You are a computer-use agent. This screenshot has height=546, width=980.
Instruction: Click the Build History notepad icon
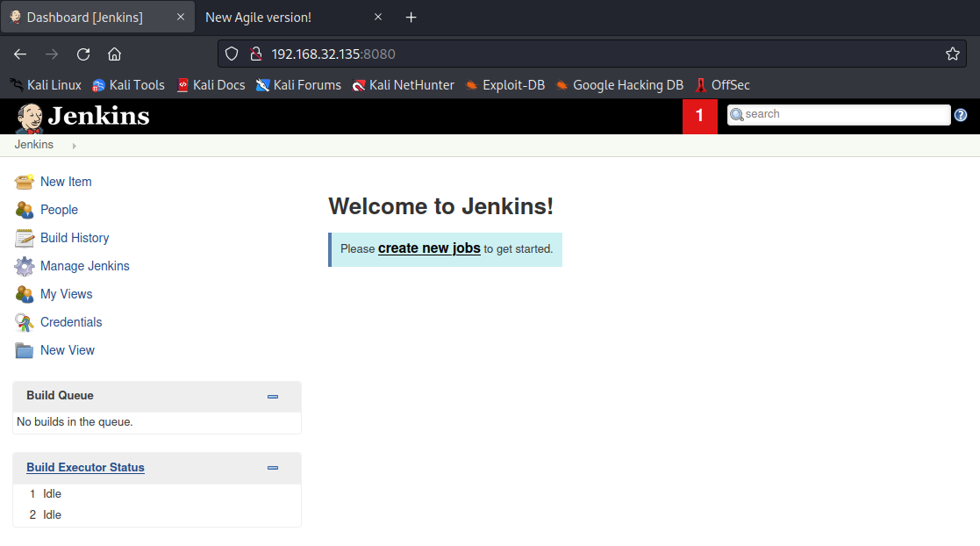[x=25, y=238]
